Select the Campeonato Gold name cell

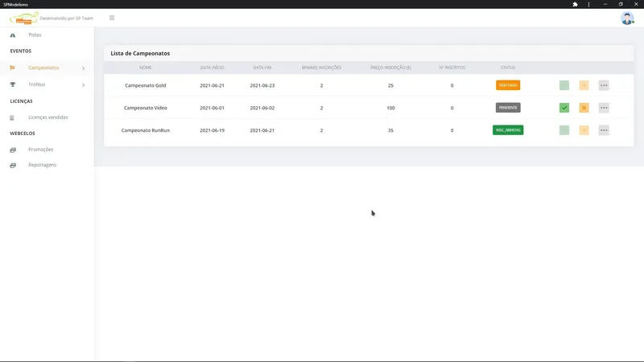click(146, 85)
